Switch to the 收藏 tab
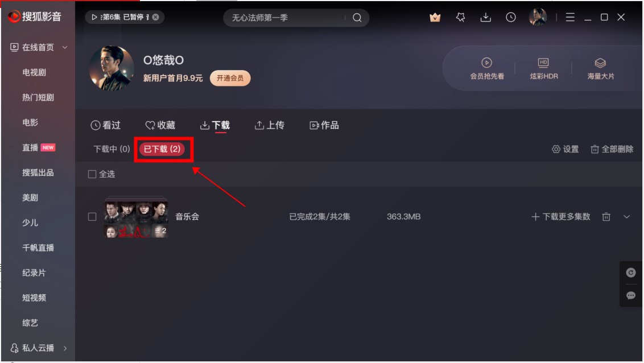644x363 pixels. (160, 125)
